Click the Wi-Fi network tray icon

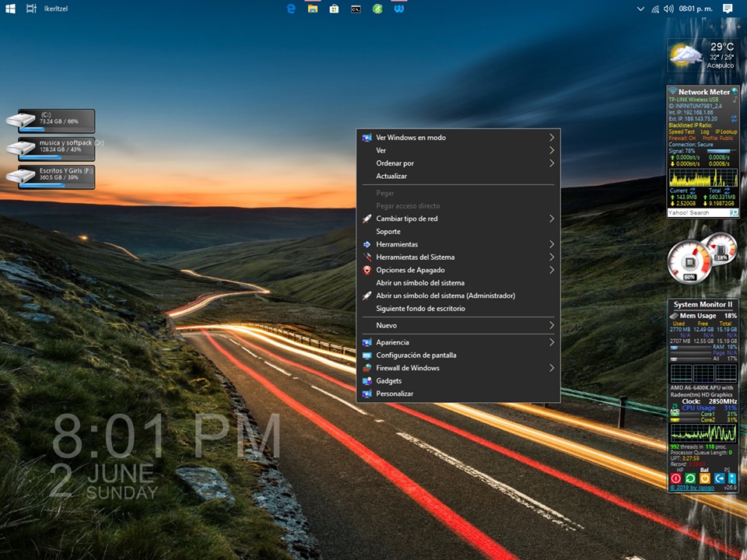pyautogui.click(x=655, y=9)
